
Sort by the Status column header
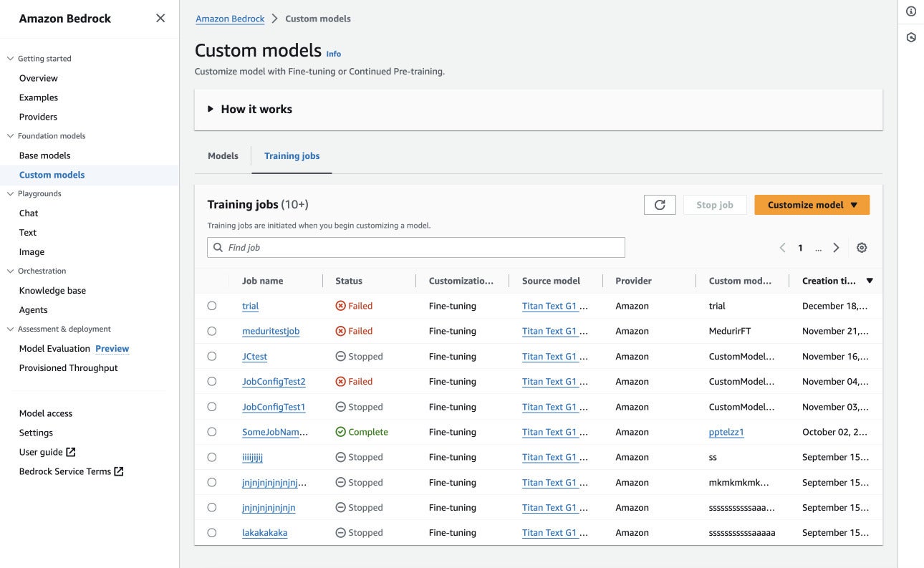(349, 281)
